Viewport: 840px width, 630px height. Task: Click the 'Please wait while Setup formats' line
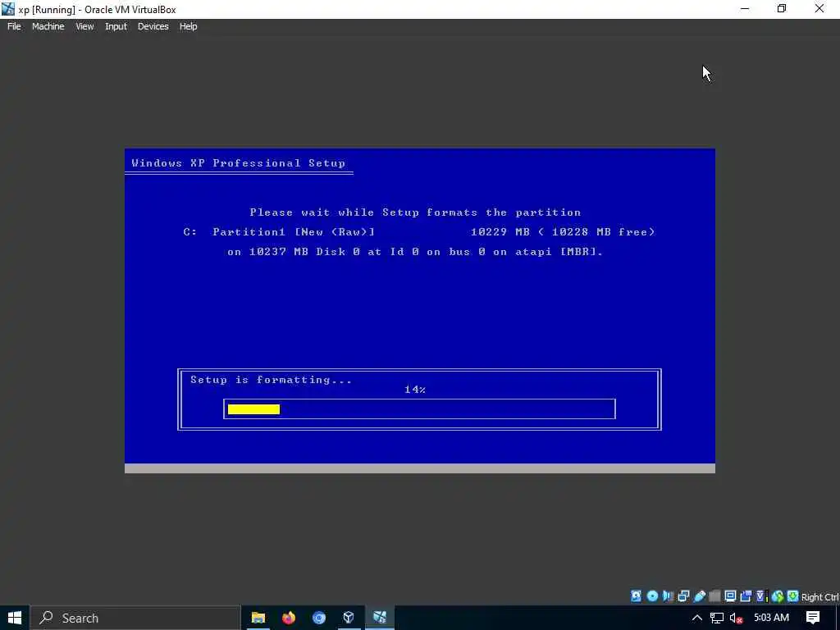pyautogui.click(x=415, y=212)
